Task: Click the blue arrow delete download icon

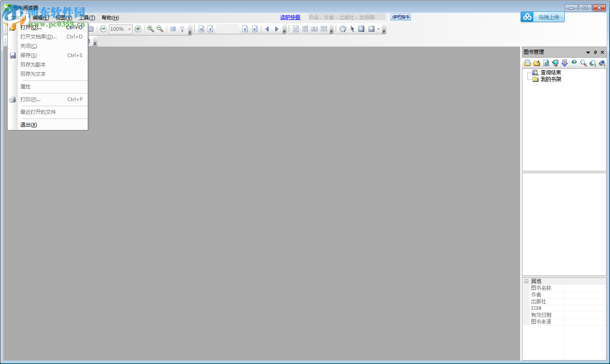Action: (x=565, y=63)
